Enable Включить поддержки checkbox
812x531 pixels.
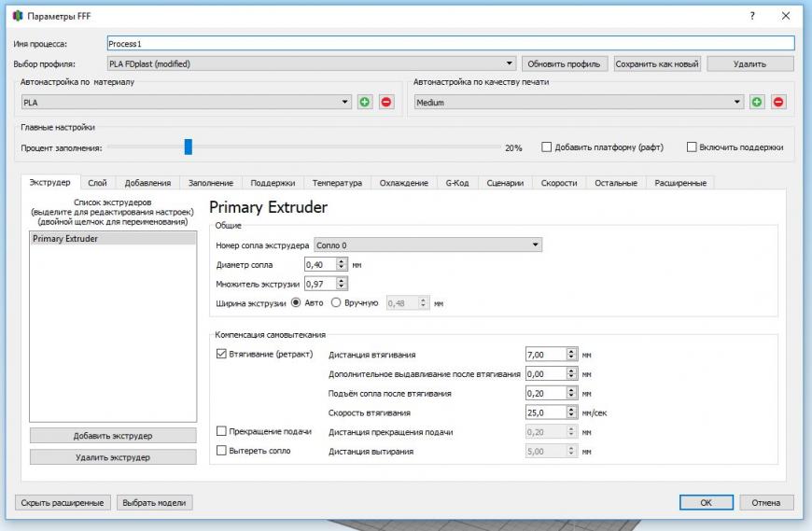pyautogui.click(x=692, y=147)
